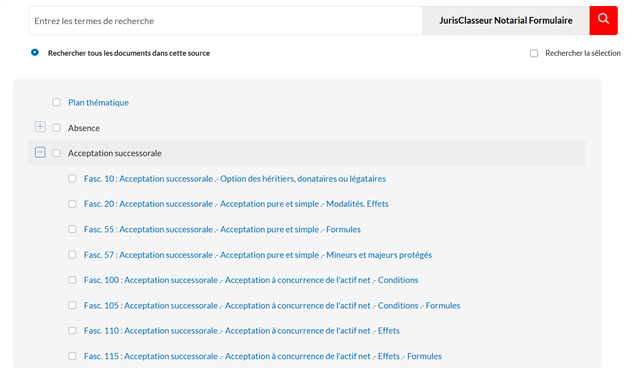
Task: Open Fasc. 105 Conditions Formules link
Action: 272,305
